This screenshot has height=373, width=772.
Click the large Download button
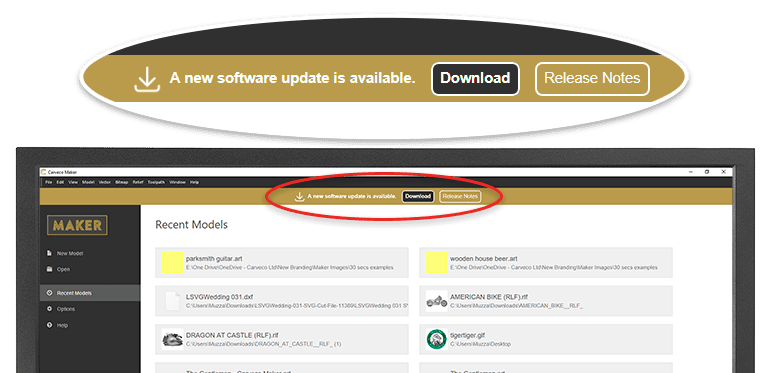pyautogui.click(x=475, y=79)
